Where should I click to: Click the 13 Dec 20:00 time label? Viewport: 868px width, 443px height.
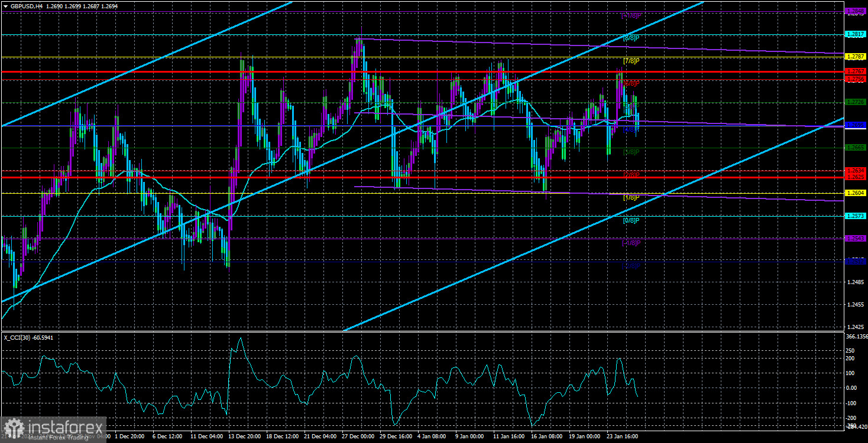[244, 437]
